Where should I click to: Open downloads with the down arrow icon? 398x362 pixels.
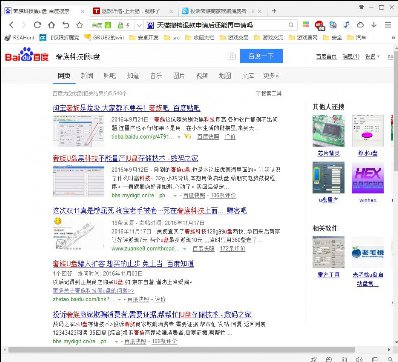click(374, 25)
